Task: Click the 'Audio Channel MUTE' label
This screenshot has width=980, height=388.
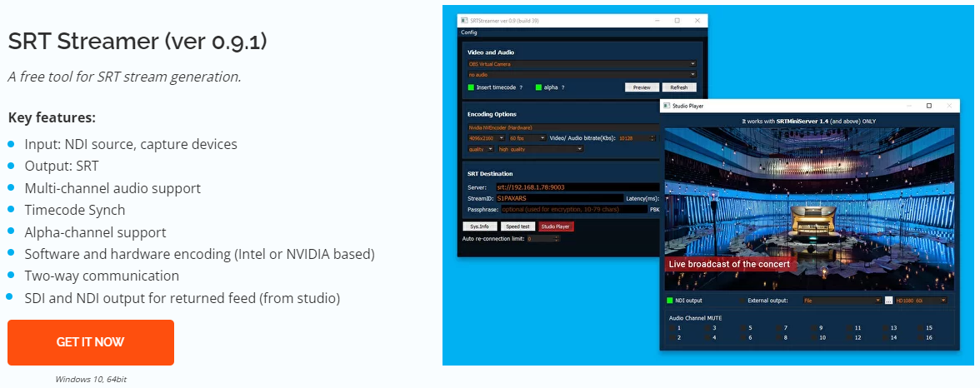Action: tap(695, 317)
